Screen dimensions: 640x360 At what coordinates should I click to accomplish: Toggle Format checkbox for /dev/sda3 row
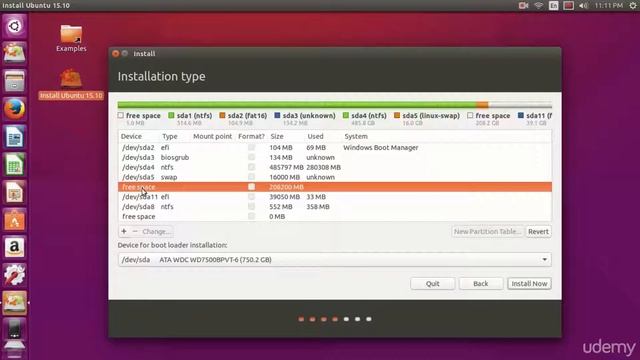pos(251,157)
